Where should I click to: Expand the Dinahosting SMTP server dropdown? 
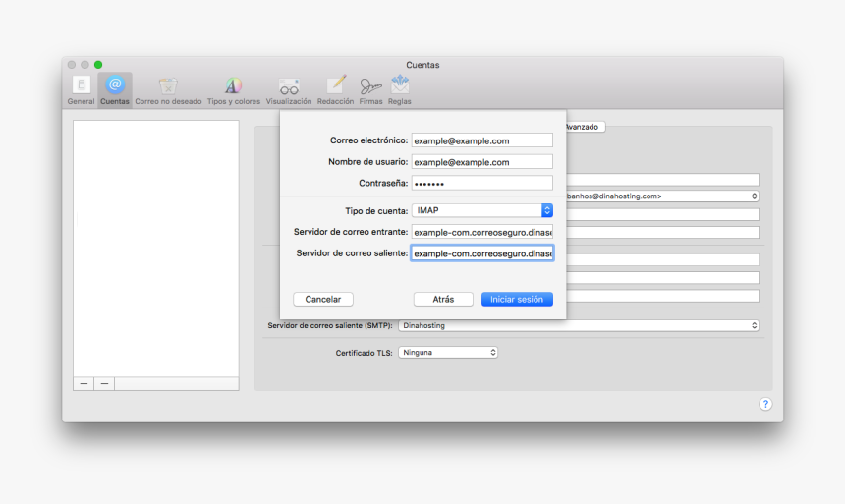point(579,325)
